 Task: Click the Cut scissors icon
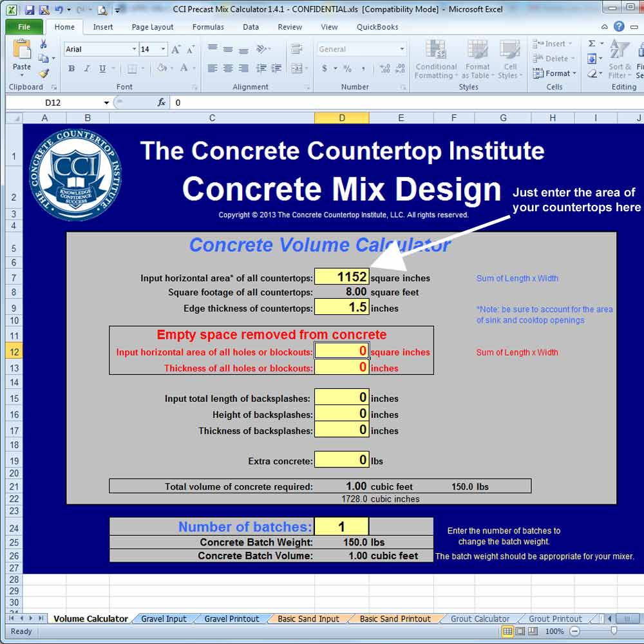point(43,44)
